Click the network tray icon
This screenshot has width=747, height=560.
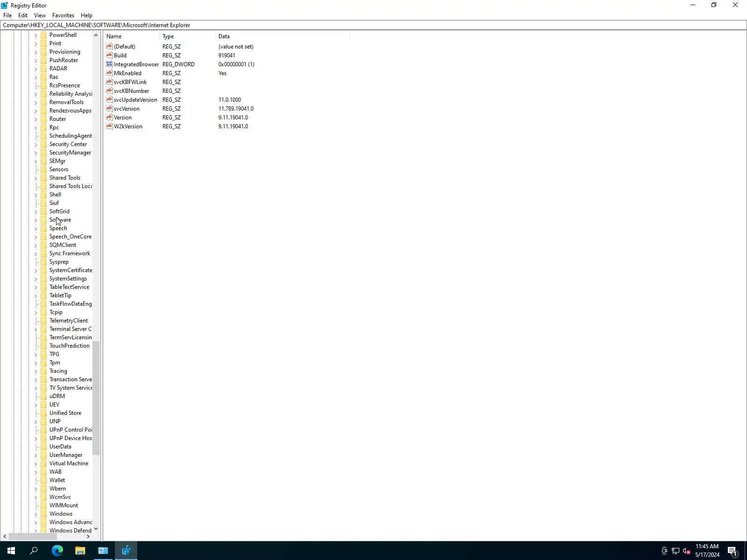tap(676, 551)
